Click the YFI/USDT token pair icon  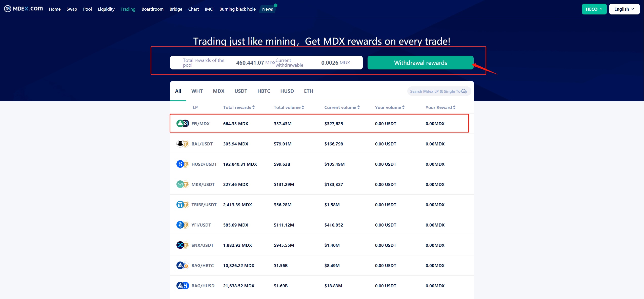[x=183, y=225]
